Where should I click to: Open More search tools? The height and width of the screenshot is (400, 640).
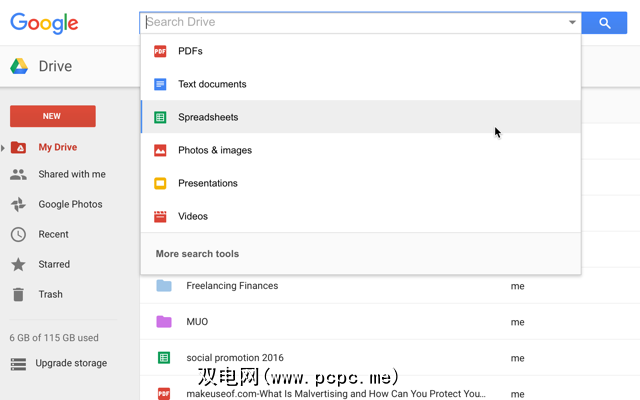(x=197, y=254)
